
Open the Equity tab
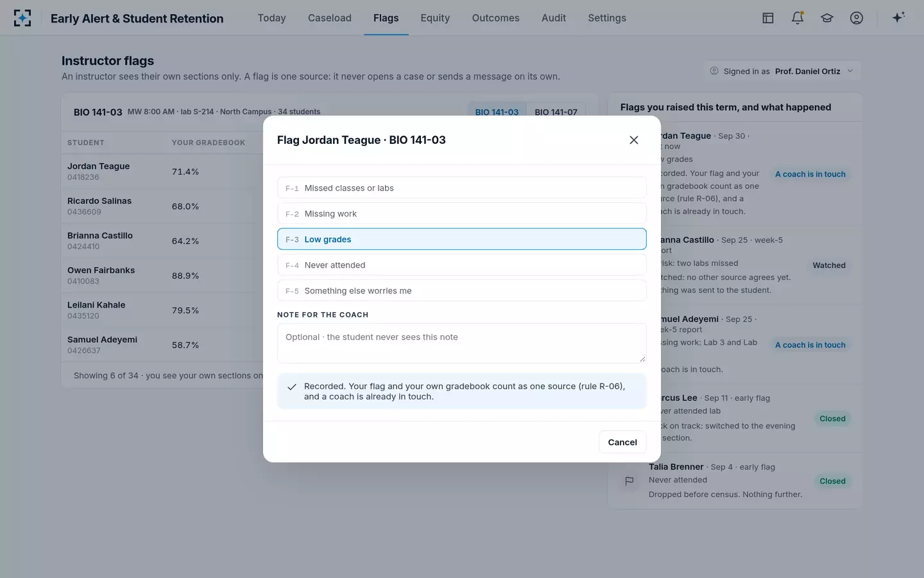click(x=435, y=18)
